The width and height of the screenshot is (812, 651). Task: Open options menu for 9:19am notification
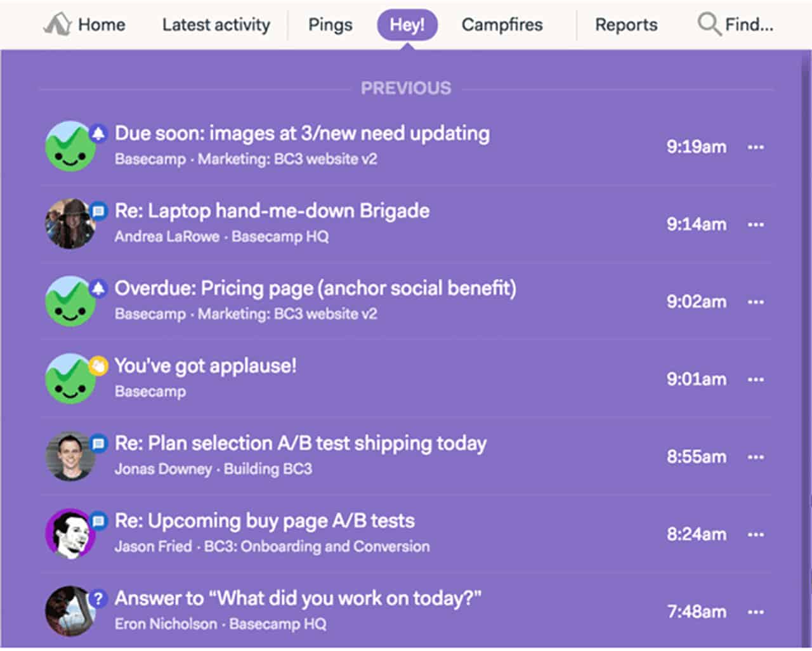point(756,147)
